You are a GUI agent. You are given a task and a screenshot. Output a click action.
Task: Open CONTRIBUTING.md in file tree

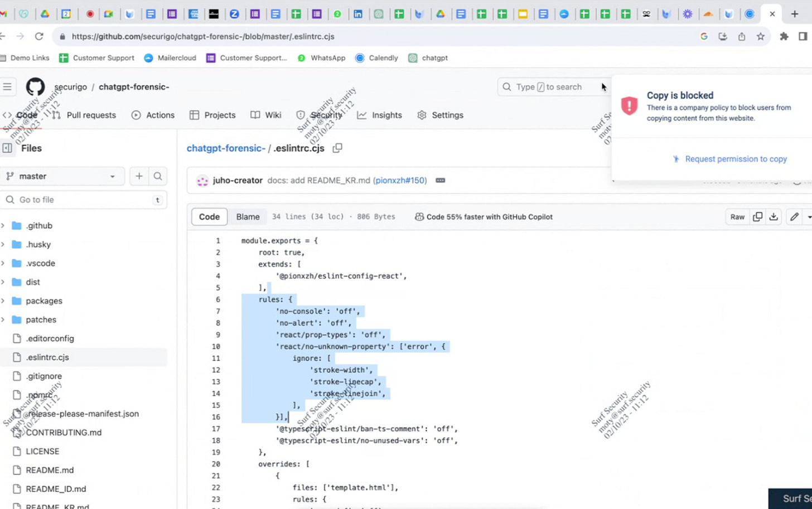pyautogui.click(x=64, y=433)
